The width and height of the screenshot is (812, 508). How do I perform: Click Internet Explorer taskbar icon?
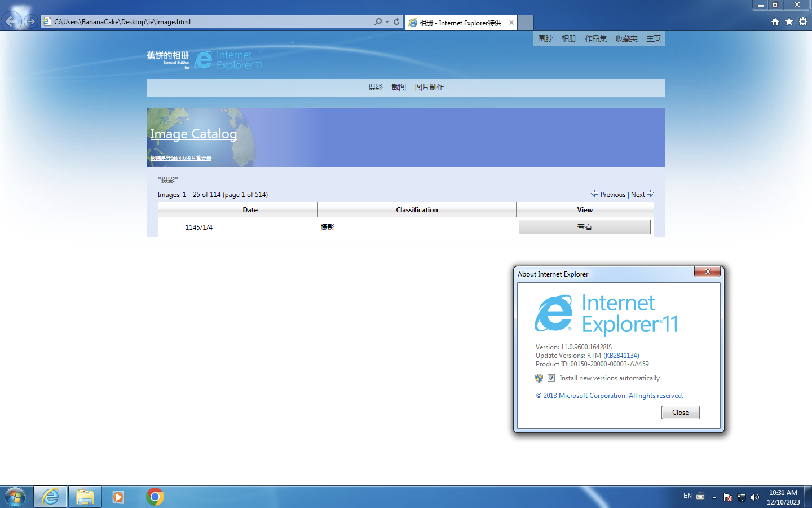point(50,497)
